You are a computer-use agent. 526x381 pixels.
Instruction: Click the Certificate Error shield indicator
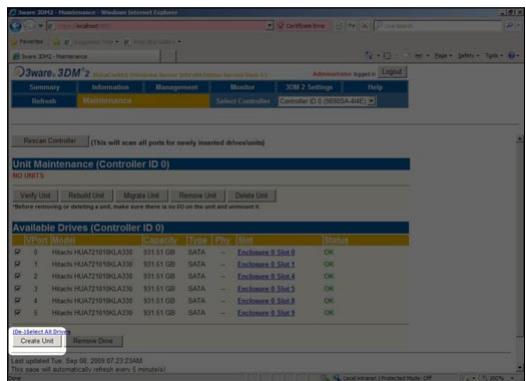pos(281,26)
